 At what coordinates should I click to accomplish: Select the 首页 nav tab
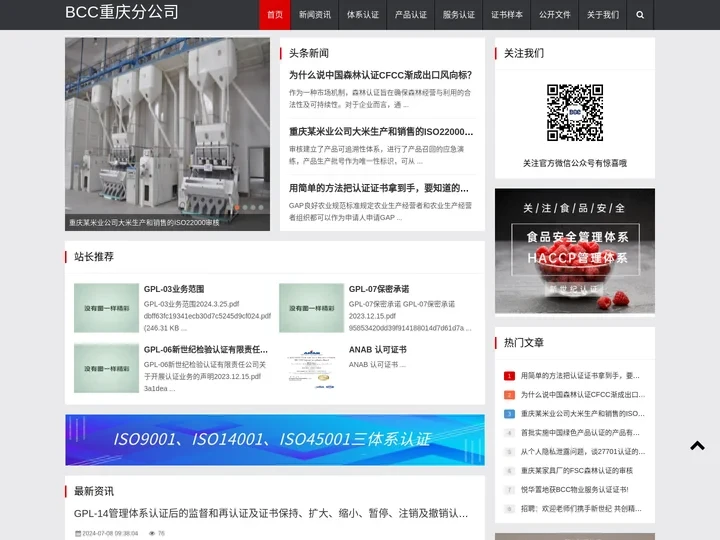pos(275,15)
